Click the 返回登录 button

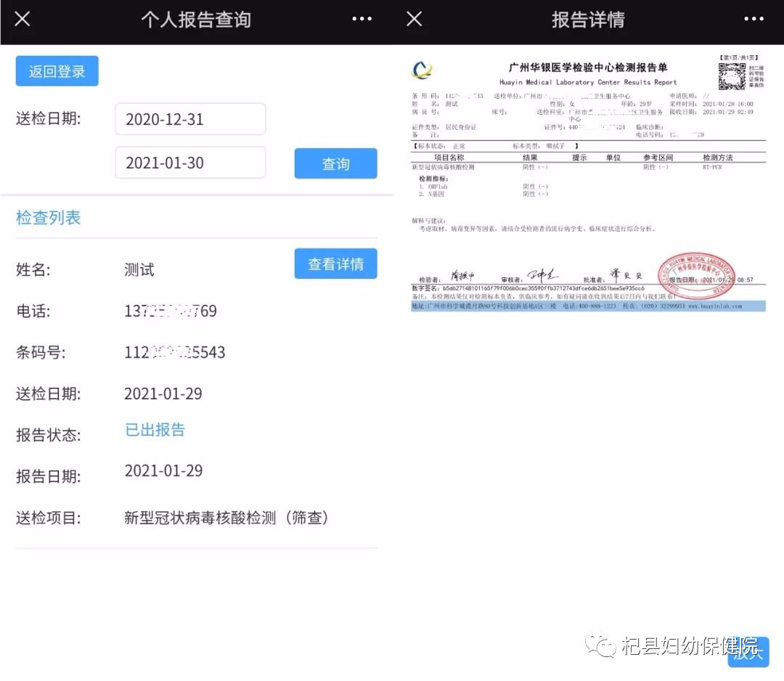(57, 71)
